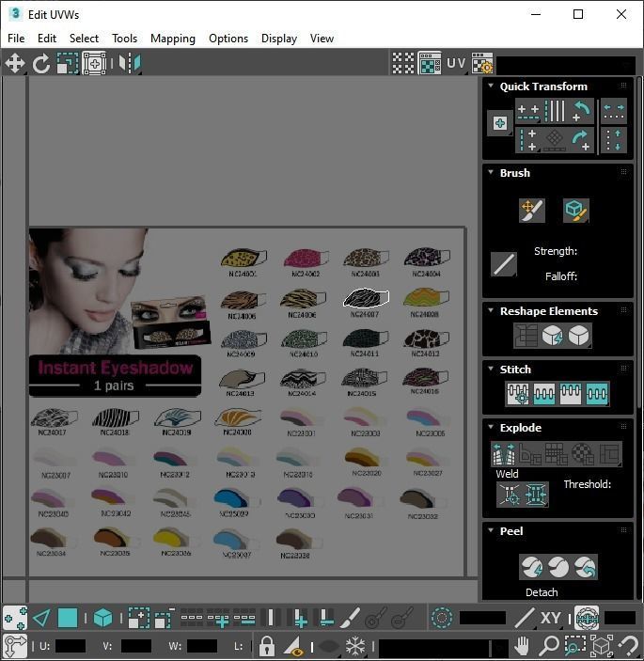Enable Edge sub-object mode

point(41,618)
